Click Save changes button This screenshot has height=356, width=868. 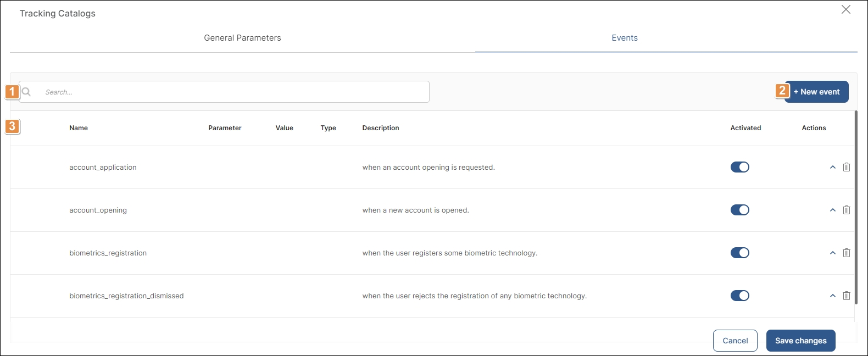point(801,341)
